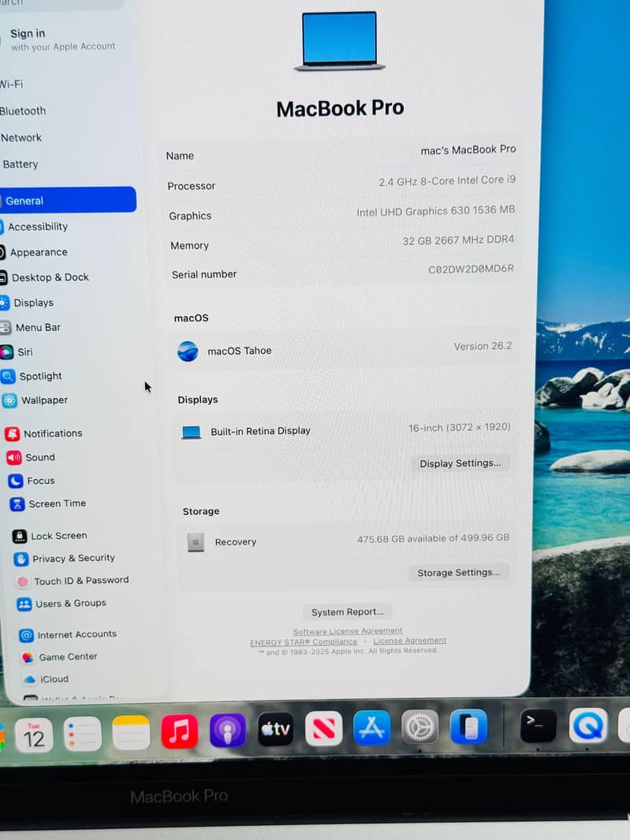Open Users & Groups settings
630x840 pixels.
point(62,604)
